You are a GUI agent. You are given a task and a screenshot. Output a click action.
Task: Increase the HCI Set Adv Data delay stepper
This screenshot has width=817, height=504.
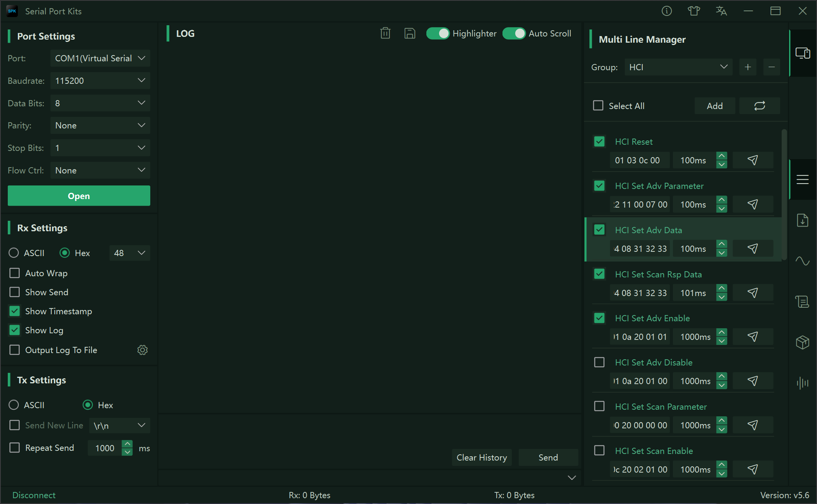[x=721, y=244]
